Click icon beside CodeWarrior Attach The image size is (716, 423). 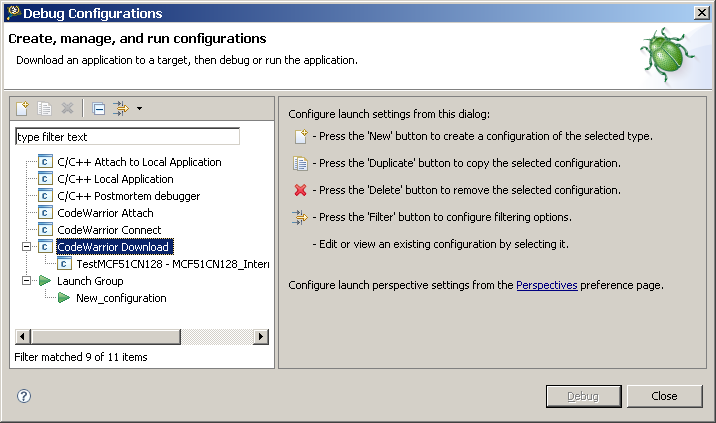[x=45, y=213]
